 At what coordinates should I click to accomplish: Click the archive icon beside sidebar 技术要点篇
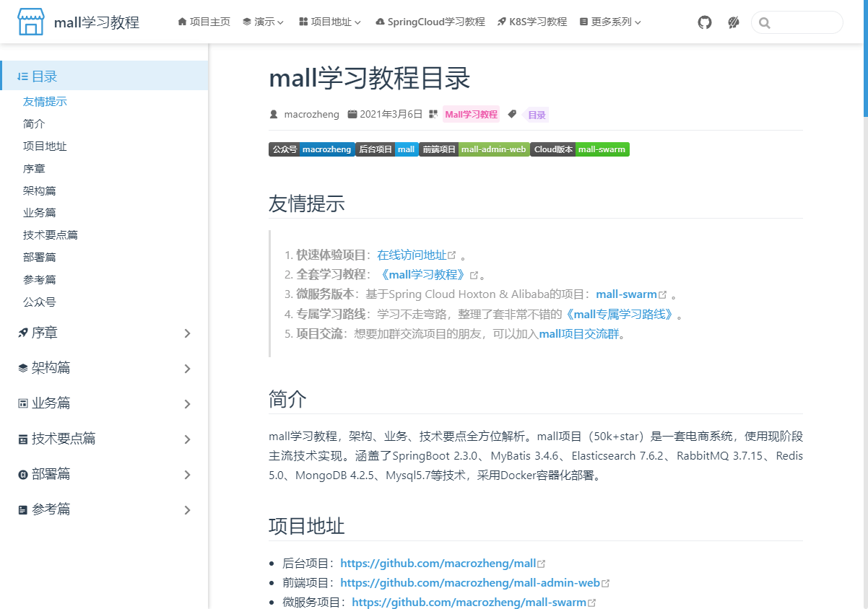(23, 439)
